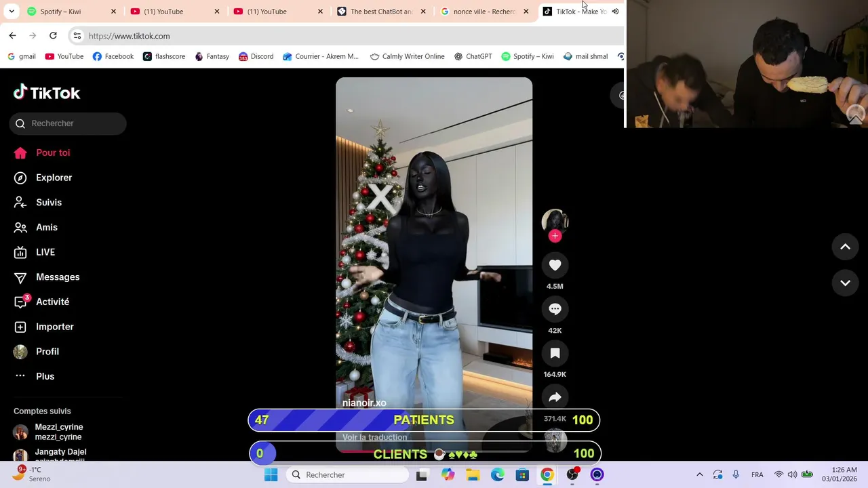The height and width of the screenshot is (488, 868).
Task: Open the Courrier - Akrem bookmark
Action: click(321, 56)
